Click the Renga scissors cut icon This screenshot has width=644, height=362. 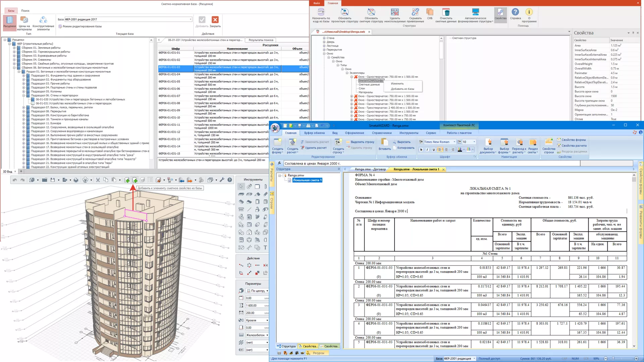point(98,180)
